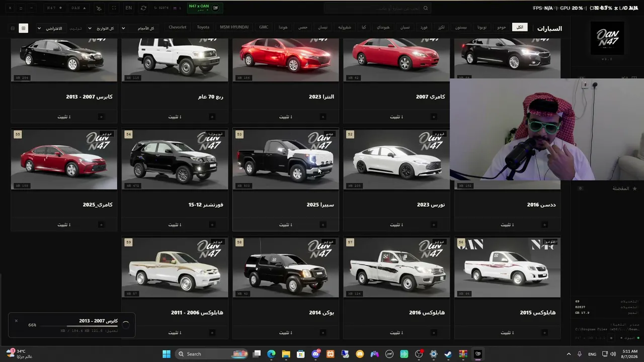644x362 pixels.
Task: Select the هيونداي brand filter
Action: [383, 27]
